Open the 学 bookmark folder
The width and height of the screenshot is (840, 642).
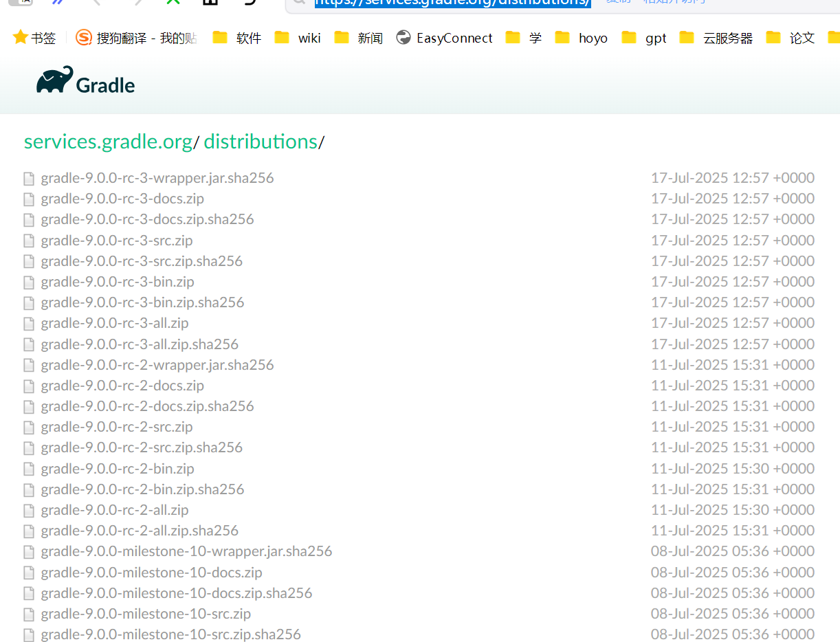pyautogui.click(x=524, y=38)
